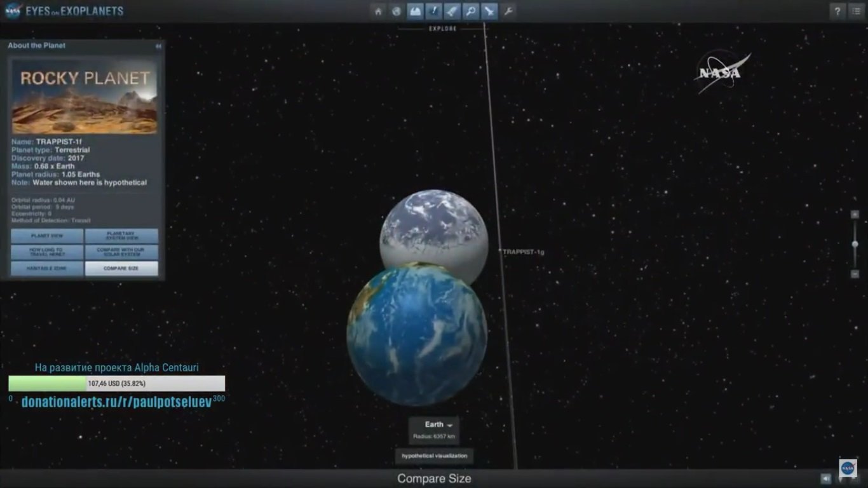Click How Long to Travel Here button
868x488 pixels.
[47, 252]
